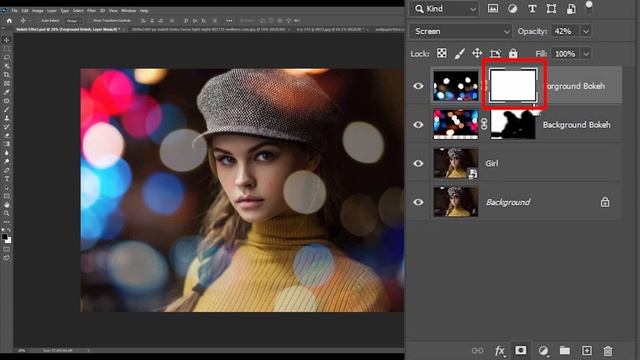
Task: Open the File menu
Action: (x=14, y=11)
